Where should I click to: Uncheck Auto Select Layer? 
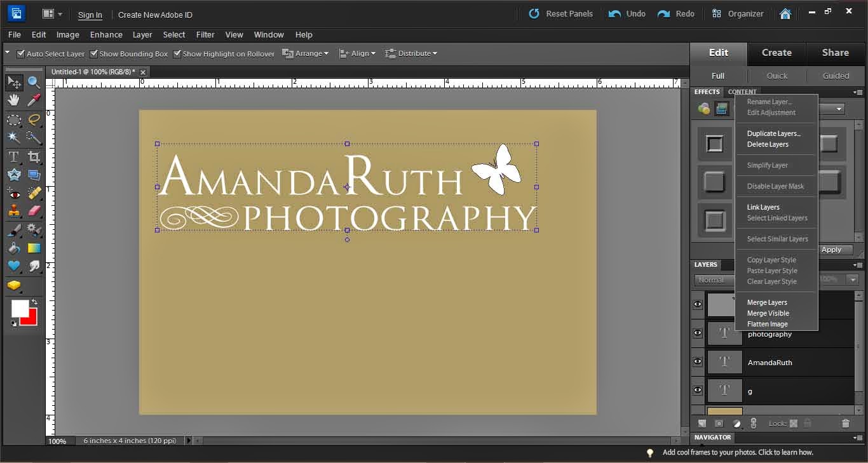[x=21, y=54]
